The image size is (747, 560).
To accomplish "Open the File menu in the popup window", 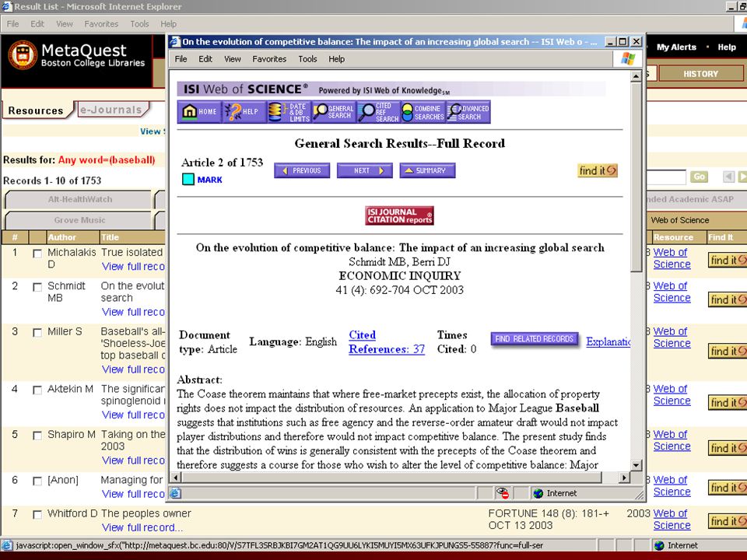I will pyautogui.click(x=181, y=59).
